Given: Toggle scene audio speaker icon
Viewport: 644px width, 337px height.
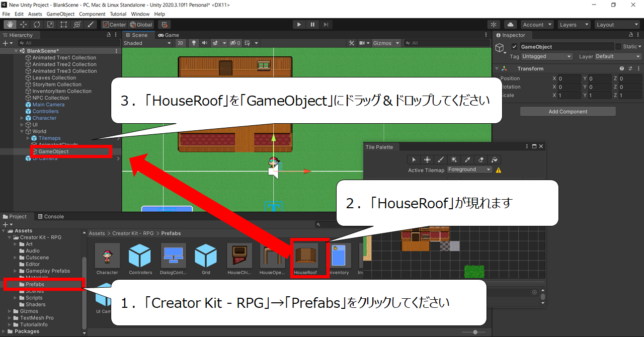Looking at the screenshot, I should [204, 43].
